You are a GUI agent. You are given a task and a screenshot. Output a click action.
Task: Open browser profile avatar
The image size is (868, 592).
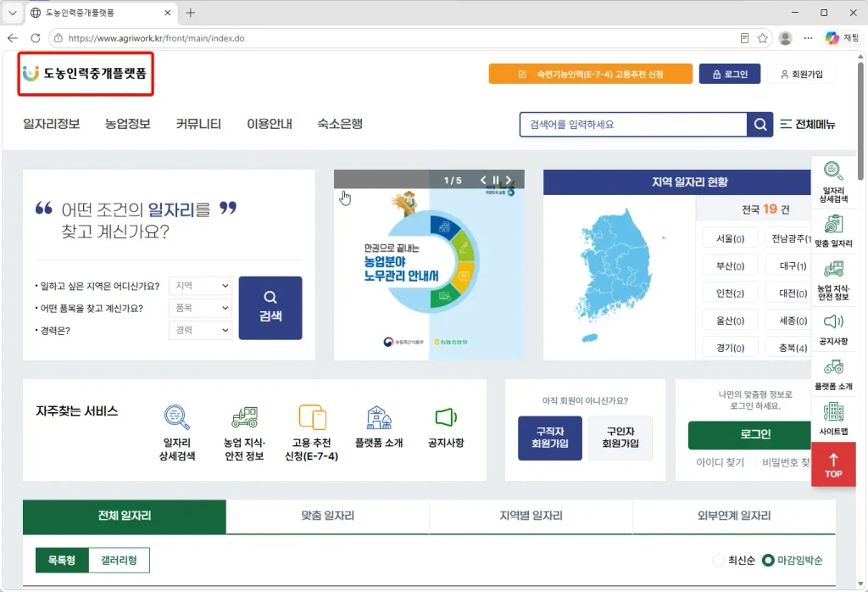[x=785, y=38]
